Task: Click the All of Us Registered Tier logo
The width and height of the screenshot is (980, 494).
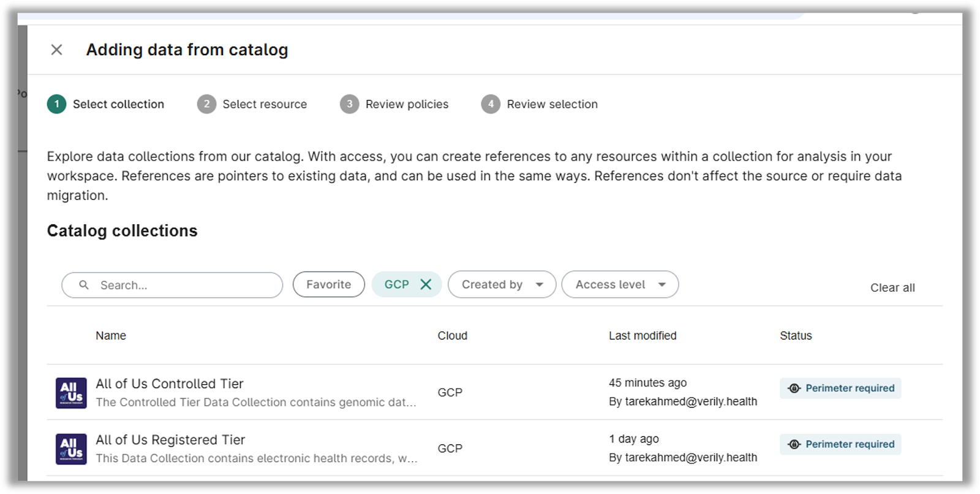Action: tap(71, 449)
